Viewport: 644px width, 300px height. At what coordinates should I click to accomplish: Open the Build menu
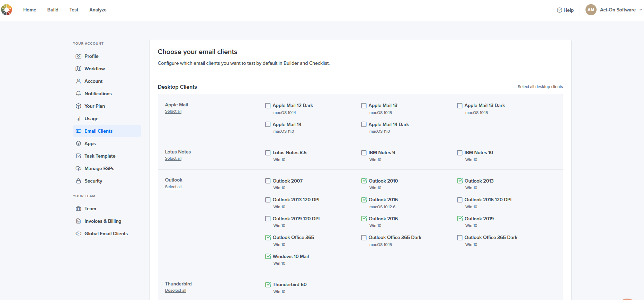tap(53, 10)
